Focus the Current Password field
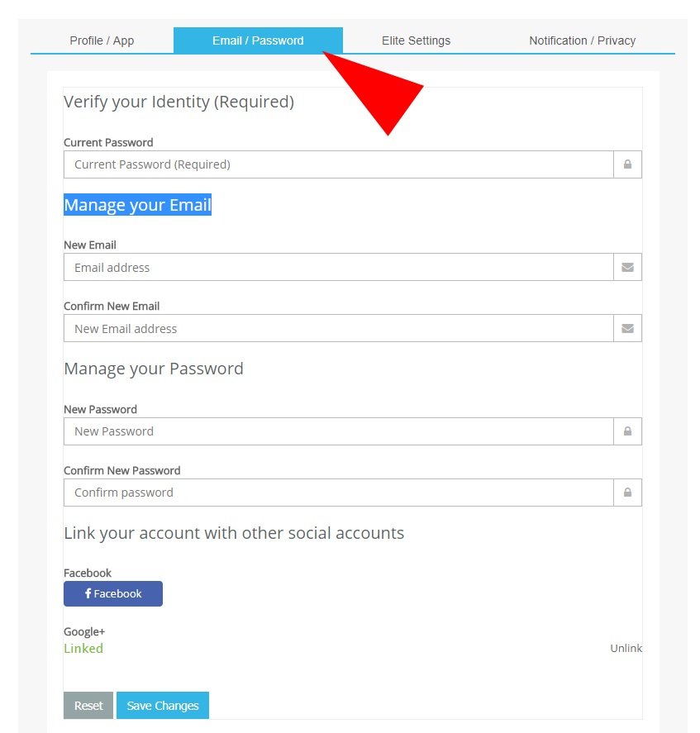This screenshot has width=700, height=733. click(x=338, y=164)
